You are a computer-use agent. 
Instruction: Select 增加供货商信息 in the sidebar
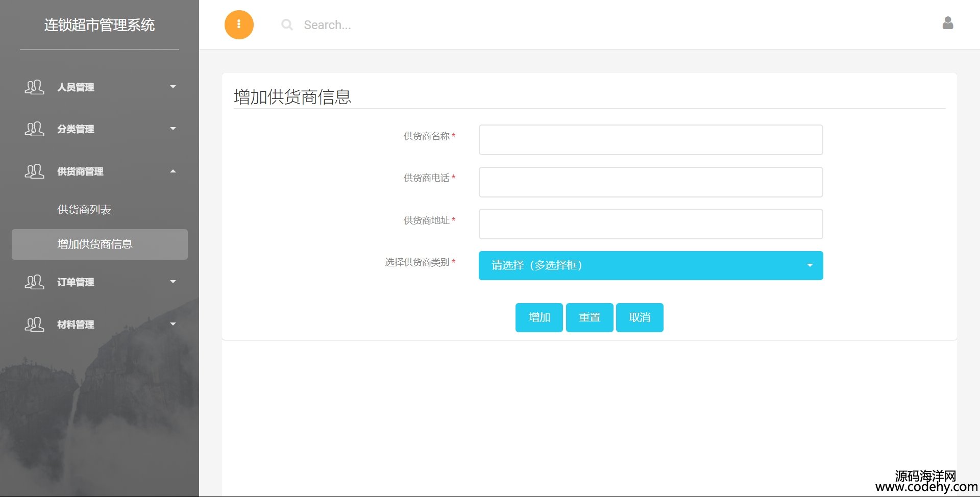[95, 244]
